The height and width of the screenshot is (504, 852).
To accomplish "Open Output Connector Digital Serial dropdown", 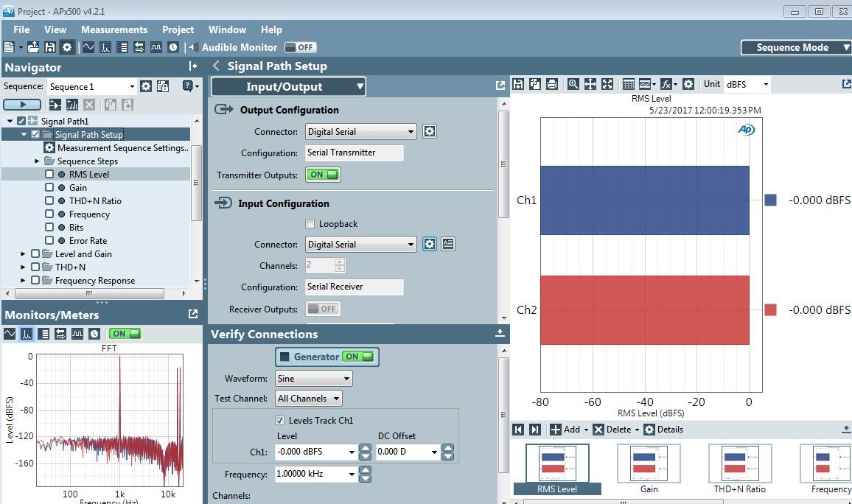I will (x=361, y=131).
